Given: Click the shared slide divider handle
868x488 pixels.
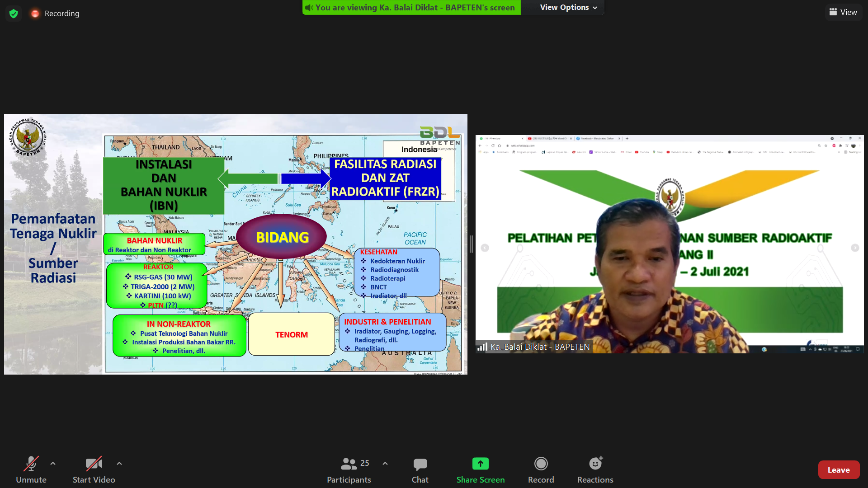Looking at the screenshot, I should pos(471,244).
